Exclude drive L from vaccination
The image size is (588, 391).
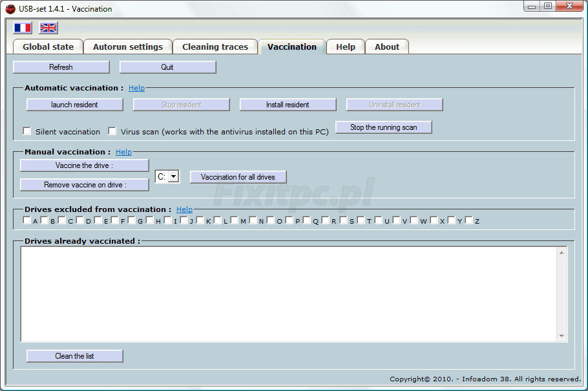click(218, 220)
